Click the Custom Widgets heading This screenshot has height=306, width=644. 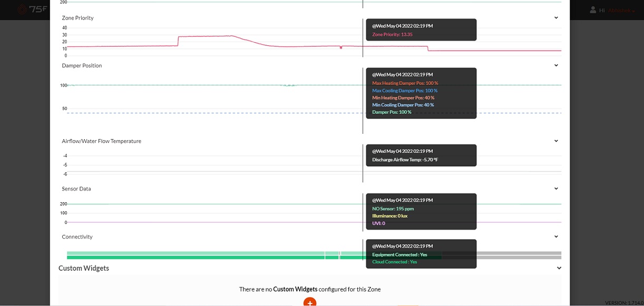[x=84, y=268]
